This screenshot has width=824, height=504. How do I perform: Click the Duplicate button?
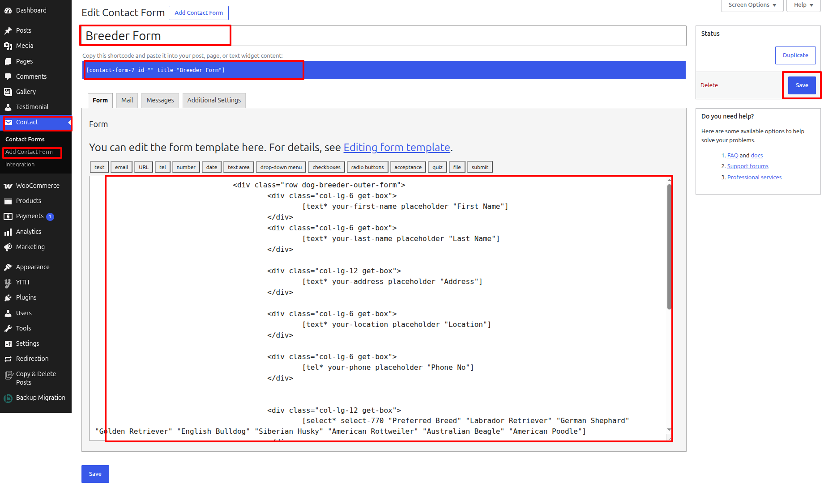[x=795, y=55]
